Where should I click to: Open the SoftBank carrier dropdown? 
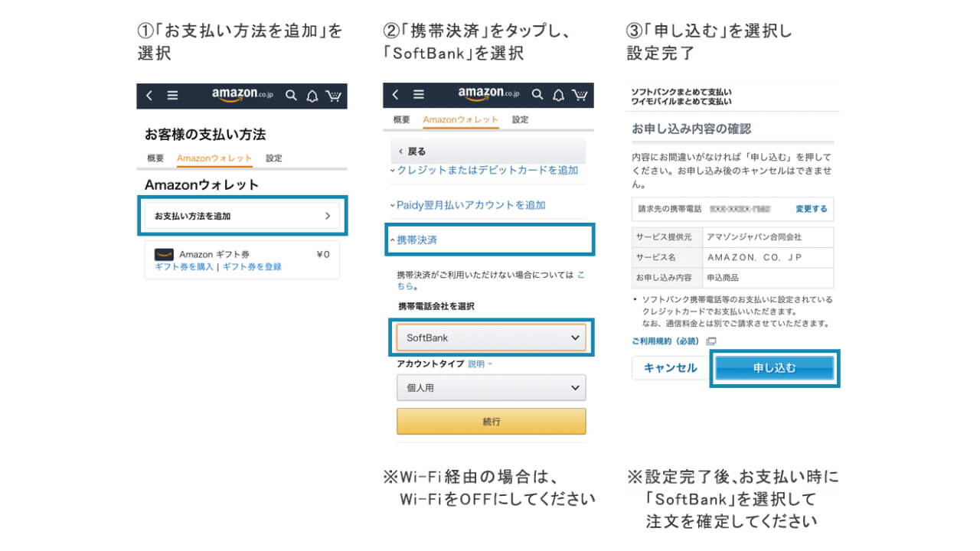(x=491, y=337)
